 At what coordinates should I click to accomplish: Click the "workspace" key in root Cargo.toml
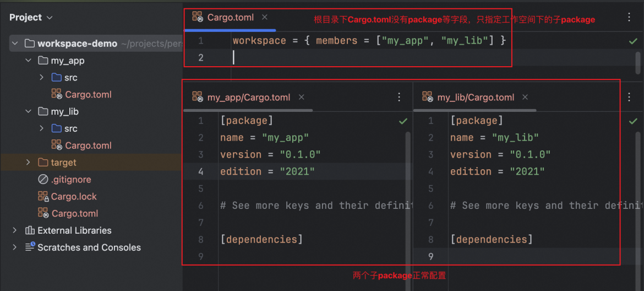(x=259, y=41)
